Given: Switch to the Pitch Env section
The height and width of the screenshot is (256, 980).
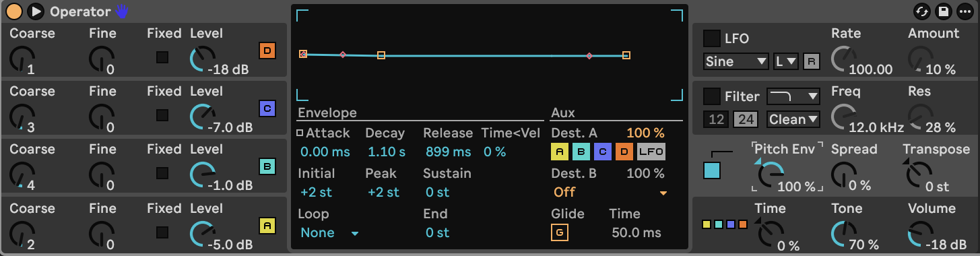Looking at the screenshot, I should click(787, 149).
